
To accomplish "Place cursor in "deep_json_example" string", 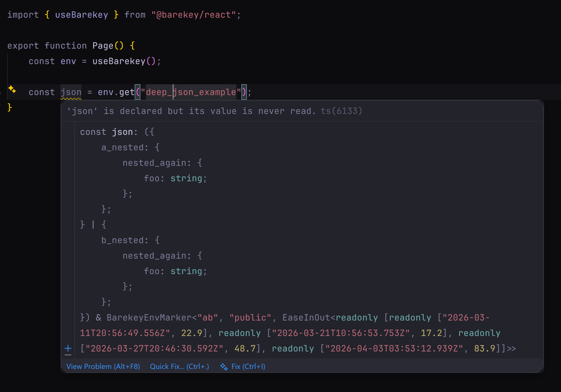I will (x=191, y=92).
